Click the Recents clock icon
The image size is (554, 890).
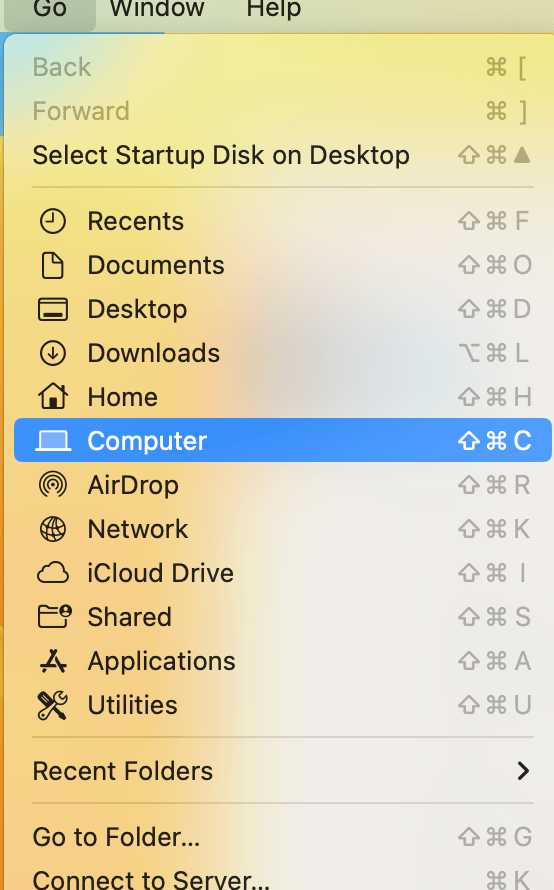pyautogui.click(x=53, y=221)
